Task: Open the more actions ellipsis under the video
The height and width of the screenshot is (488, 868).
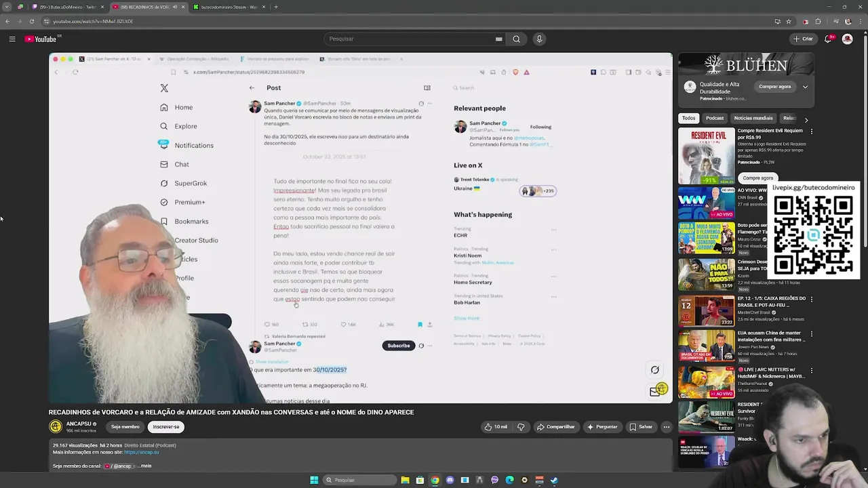Action: (x=667, y=427)
